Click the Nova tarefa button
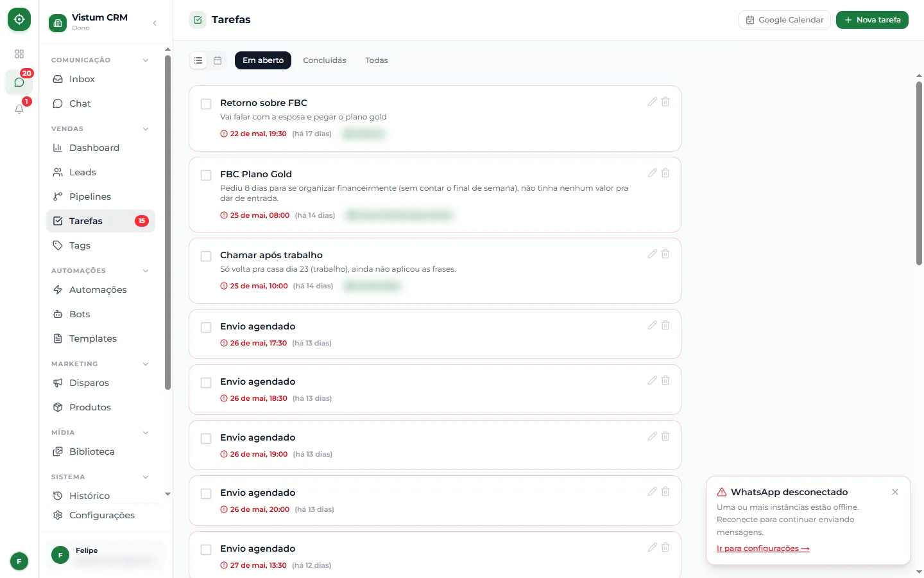This screenshot has width=924, height=578. [872, 20]
